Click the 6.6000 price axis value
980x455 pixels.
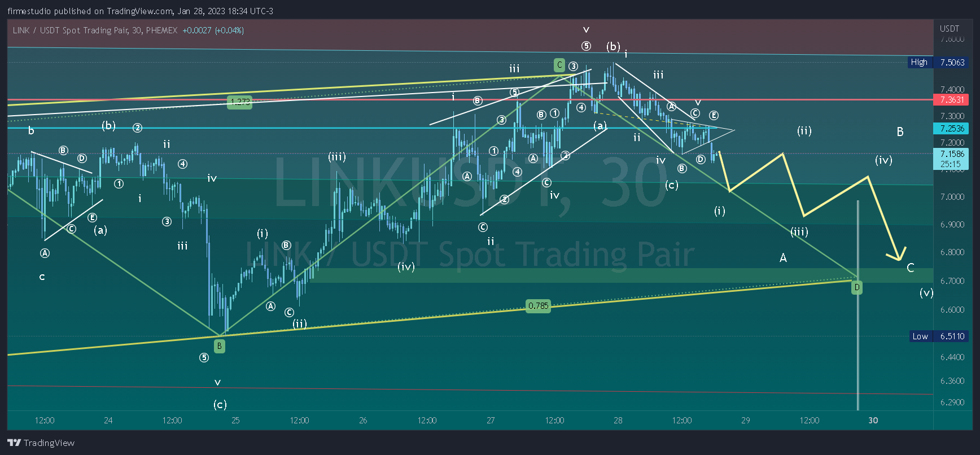[x=952, y=309]
